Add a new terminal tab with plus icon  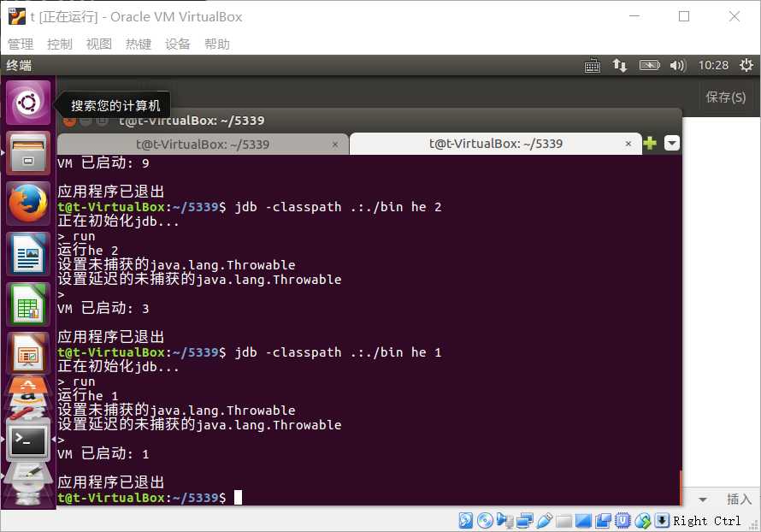[649, 143]
